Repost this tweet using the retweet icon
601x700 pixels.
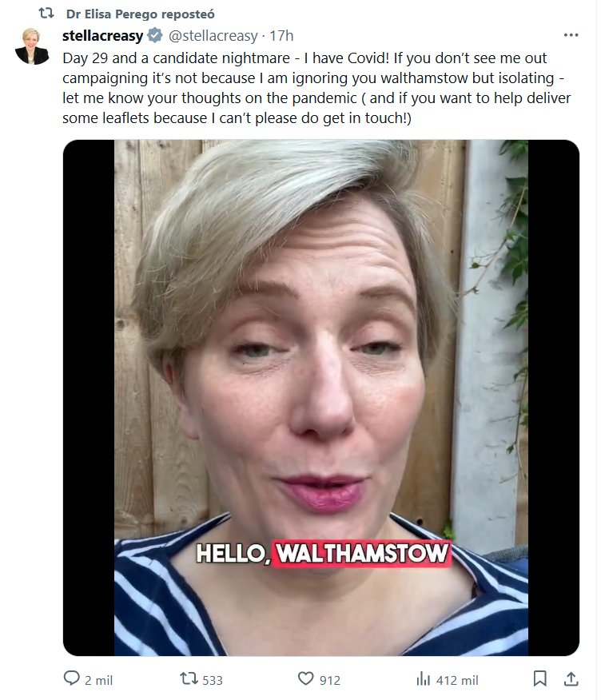[189, 678]
